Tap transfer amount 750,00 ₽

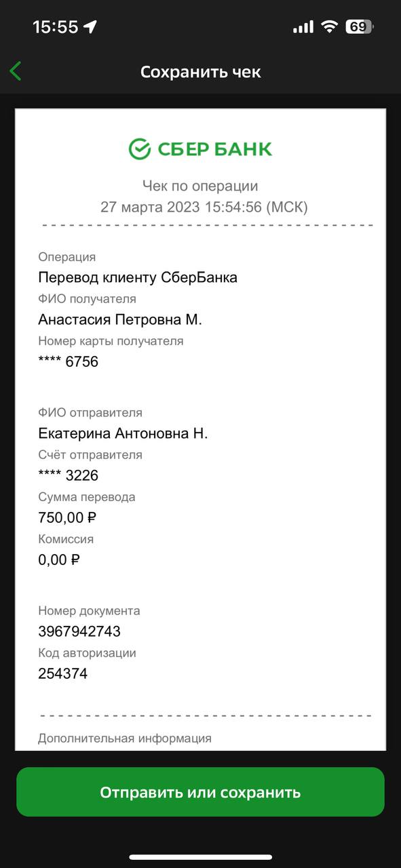pyautogui.click(x=68, y=518)
